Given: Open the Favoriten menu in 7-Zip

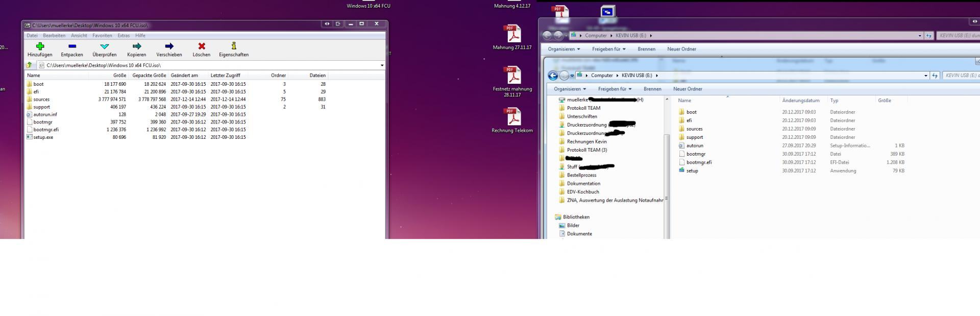Looking at the screenshot, I should (x=102, y=36).
